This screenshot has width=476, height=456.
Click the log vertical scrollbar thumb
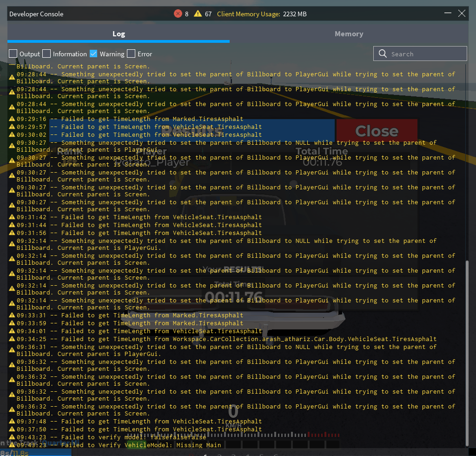(x=467, y=353)
